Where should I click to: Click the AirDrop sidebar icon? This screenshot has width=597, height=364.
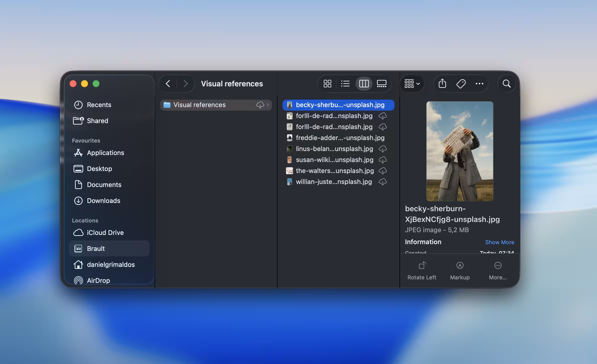point(78,281)
